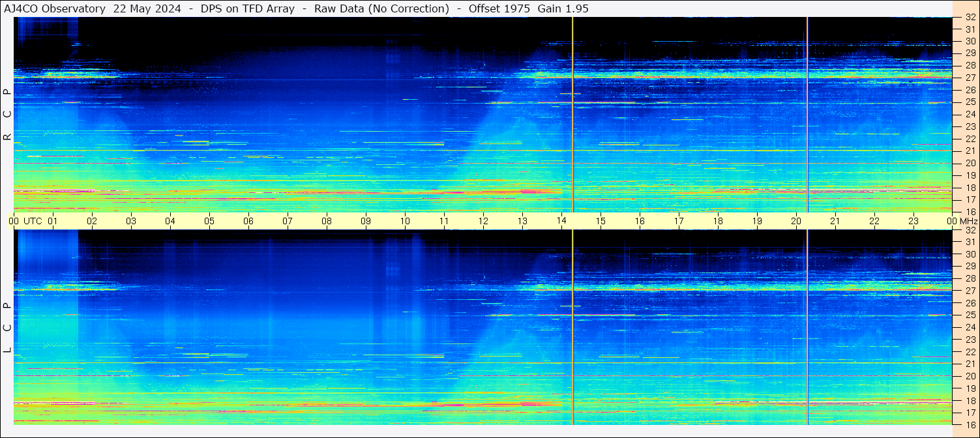Click the '00 MHz' label ending the time axis
Screen dimensions: 980x438
pyautogui.click(x=961, y=221)
